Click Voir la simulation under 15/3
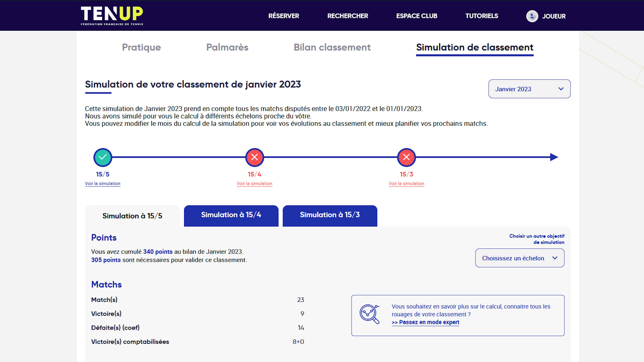 (406, 184)
